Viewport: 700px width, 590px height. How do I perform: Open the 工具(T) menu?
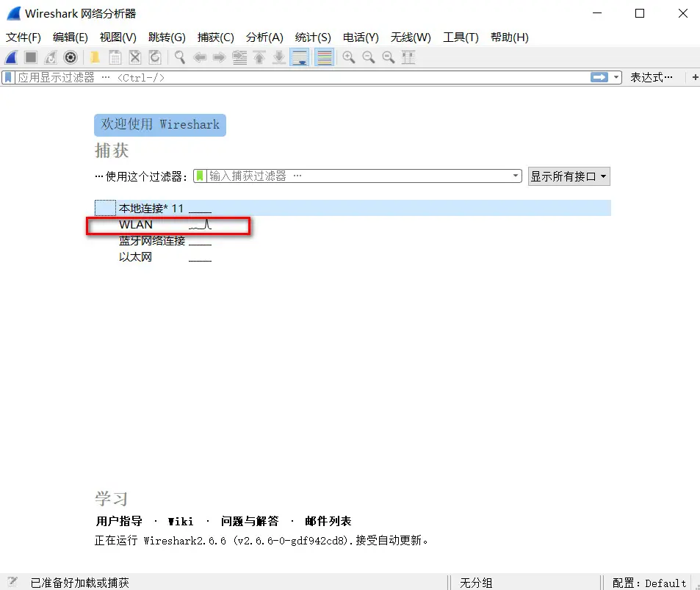(x=461, y=37)
